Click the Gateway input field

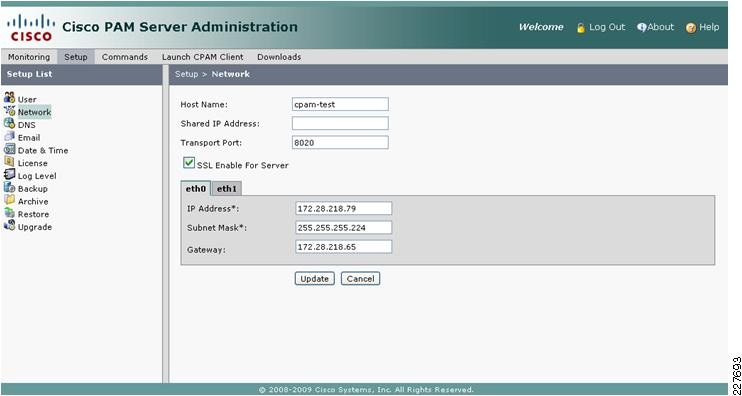344,246
